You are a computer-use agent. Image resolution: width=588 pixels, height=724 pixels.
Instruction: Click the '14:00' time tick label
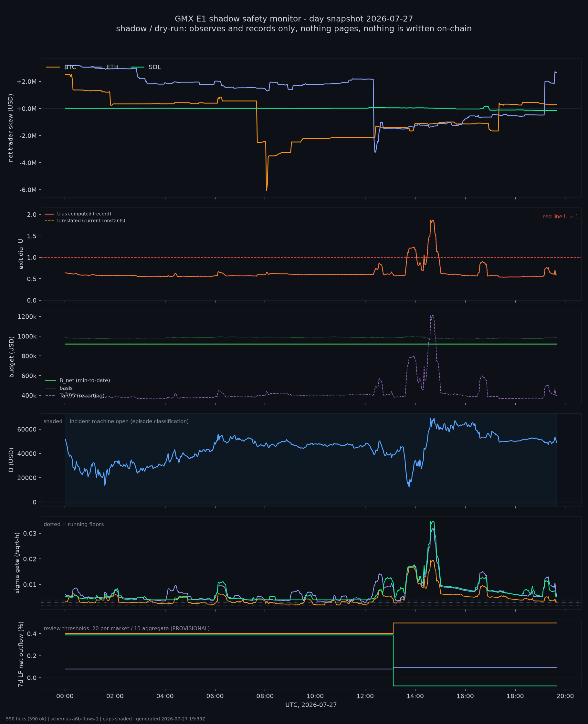click(x=415, y=696)
